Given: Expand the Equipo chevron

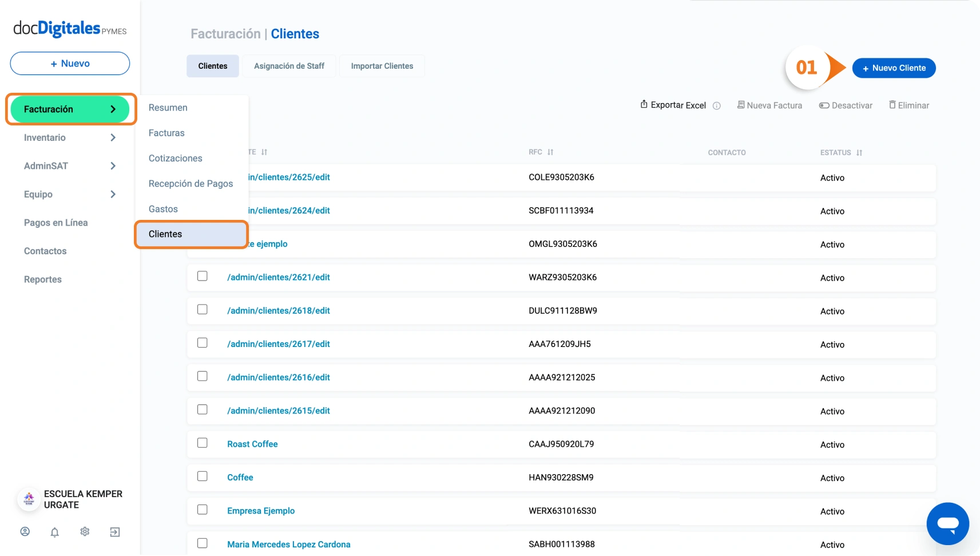Looking at the screenshot, I should (113, 194).
